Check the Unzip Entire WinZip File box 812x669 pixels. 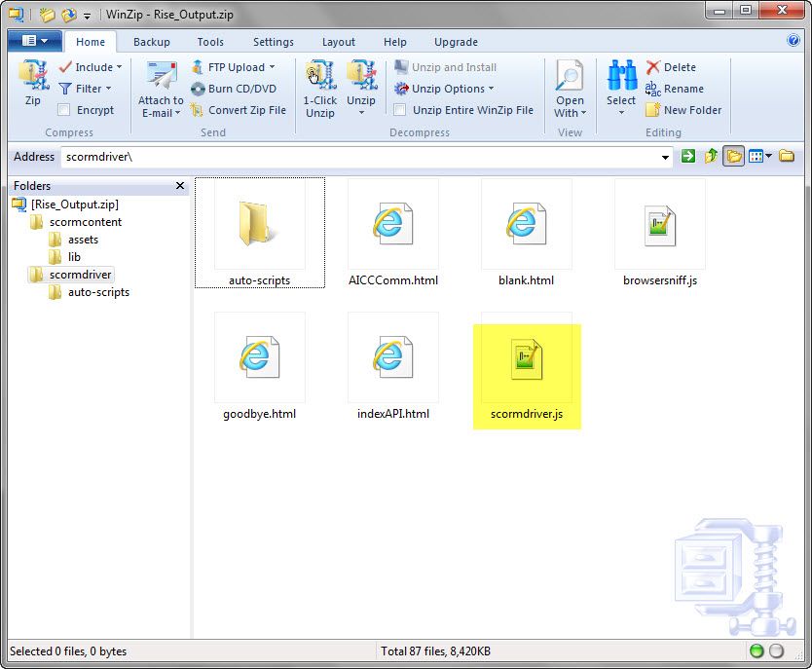pos(400,110)
